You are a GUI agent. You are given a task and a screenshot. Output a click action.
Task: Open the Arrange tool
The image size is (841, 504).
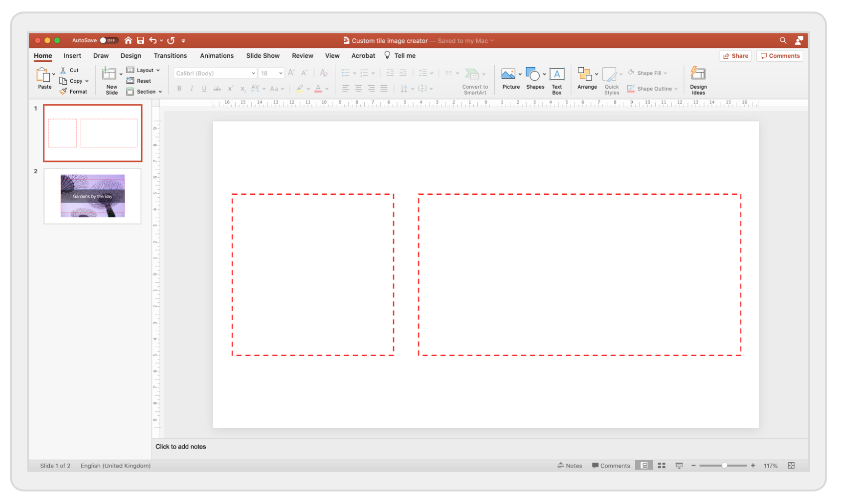pyautogui.click(x=586, y=80)
